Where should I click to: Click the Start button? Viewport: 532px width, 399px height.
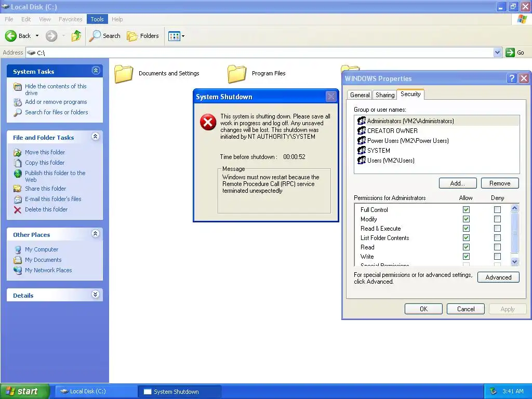[24, 391]
